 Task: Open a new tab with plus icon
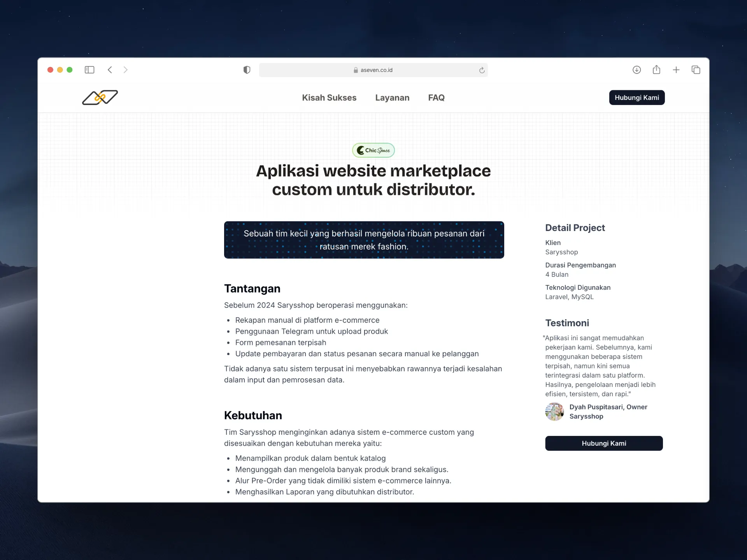click(x=676, y=70)
